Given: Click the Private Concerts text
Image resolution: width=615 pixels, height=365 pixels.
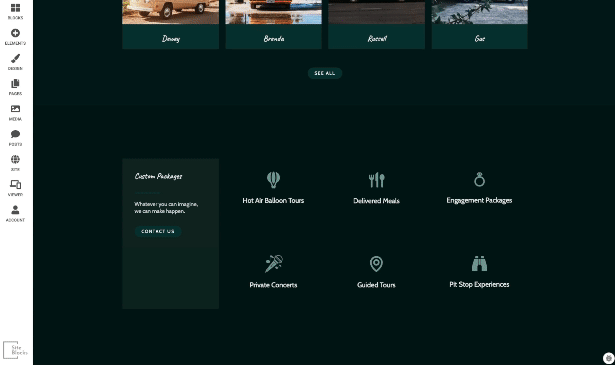Looking at the screenshot, I should click(x=273, y=285).
